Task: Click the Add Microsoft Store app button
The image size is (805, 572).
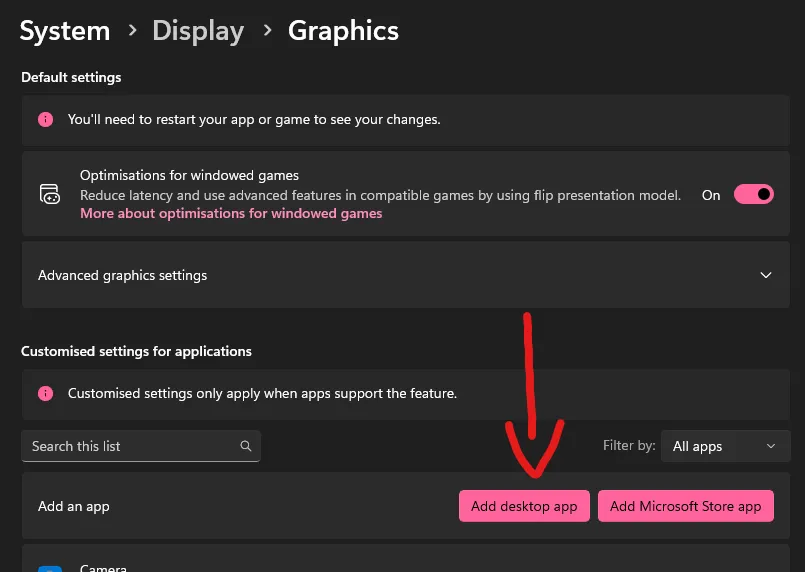Action: (x=685, y=506)
